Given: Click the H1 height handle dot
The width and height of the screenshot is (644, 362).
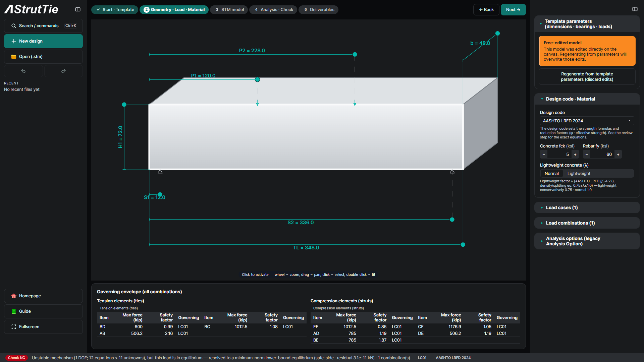Looking at the screenshot, I should (124, 105).
